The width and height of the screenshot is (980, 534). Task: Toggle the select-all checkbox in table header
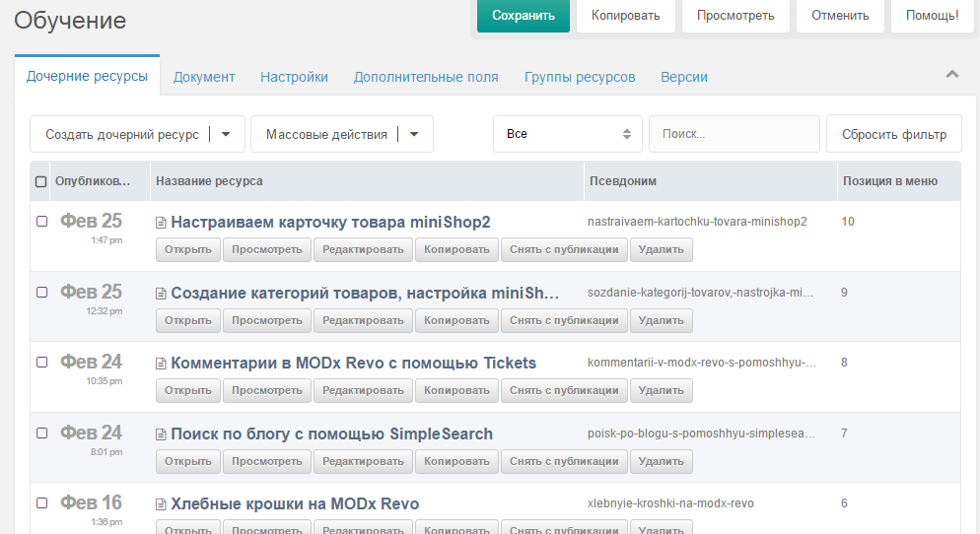(x=41, y=181)
